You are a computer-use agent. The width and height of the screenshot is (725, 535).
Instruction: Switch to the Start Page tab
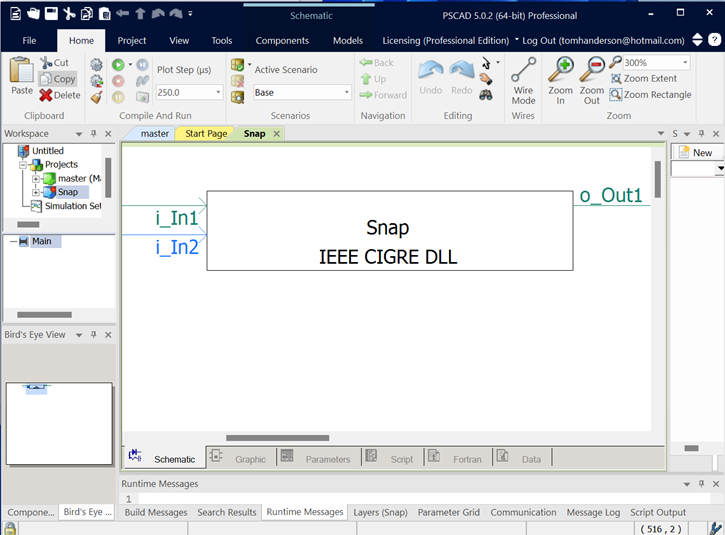[206, 133]
